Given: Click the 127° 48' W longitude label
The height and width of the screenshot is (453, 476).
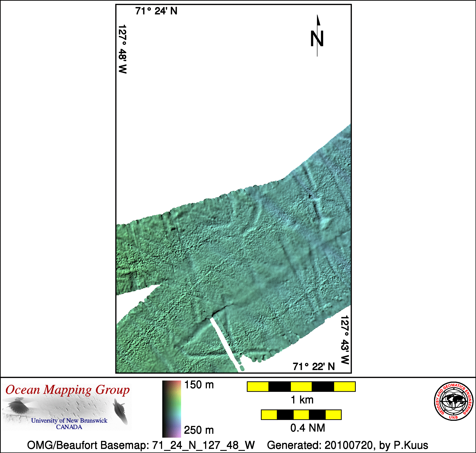Looking at the screenshot, I should click(123, 49).
